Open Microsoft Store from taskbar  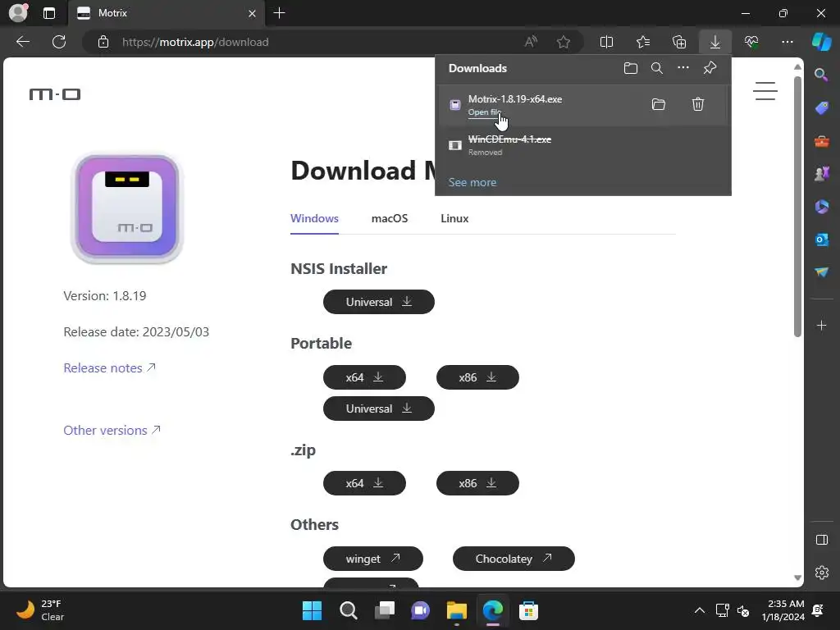(x=528, y=610)
